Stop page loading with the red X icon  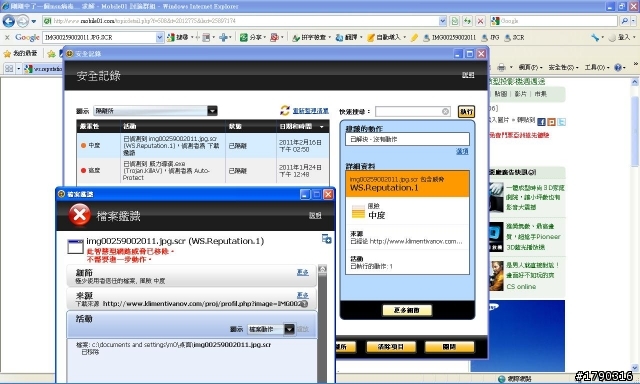coord(480,21)
